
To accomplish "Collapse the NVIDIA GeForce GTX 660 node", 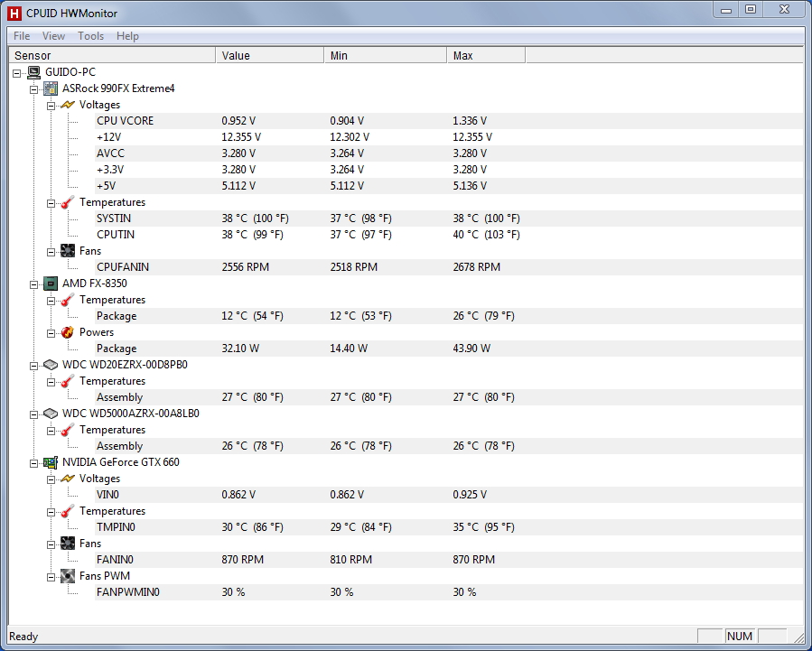I will pyautogui.click(x=34, y=463).
